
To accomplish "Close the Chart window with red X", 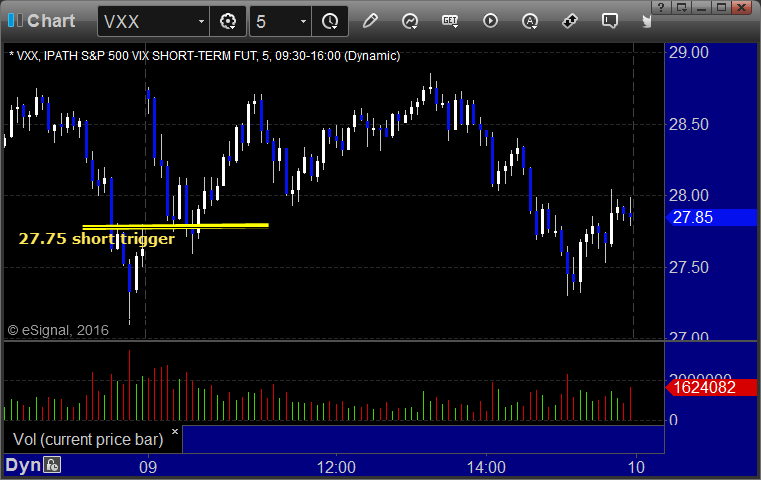I will (742, 7).
